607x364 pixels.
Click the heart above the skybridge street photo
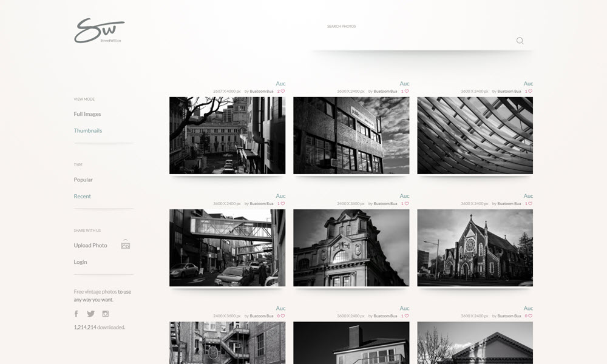(283, 203)
